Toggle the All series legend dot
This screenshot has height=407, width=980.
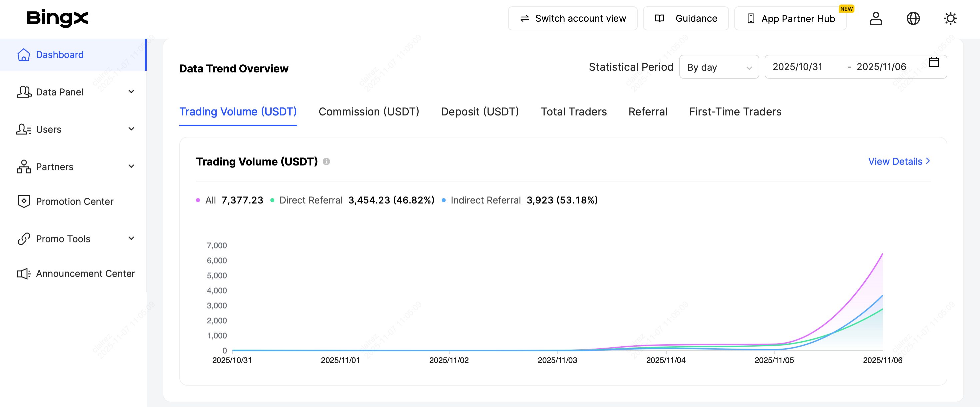[198, 200]
